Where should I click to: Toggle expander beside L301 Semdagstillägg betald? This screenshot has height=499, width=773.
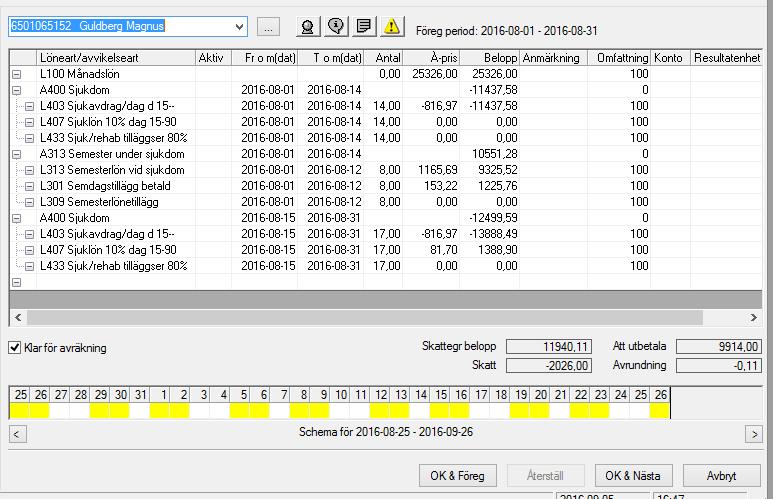(30, 186)
